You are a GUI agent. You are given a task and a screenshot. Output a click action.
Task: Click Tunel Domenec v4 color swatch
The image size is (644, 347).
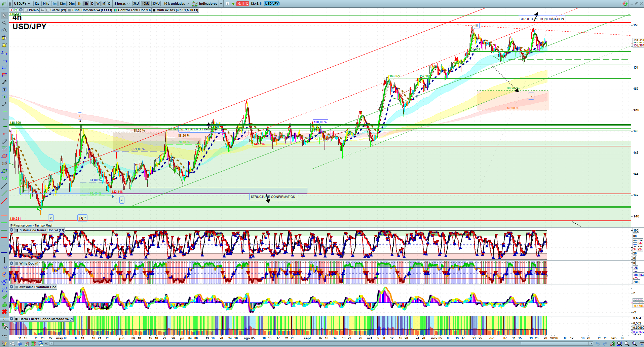69,10
